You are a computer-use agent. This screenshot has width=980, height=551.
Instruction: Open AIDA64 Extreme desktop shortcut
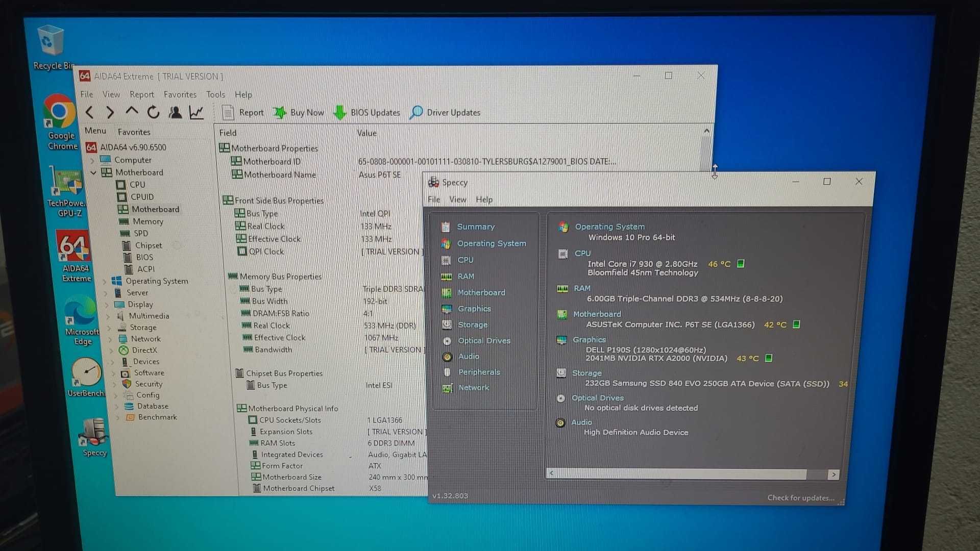[x=75, y=256]
